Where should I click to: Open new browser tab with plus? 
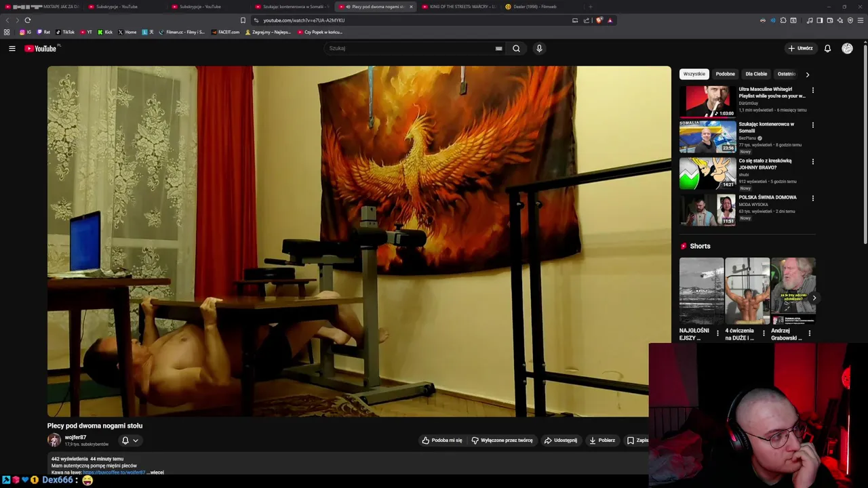pos(590,7)
